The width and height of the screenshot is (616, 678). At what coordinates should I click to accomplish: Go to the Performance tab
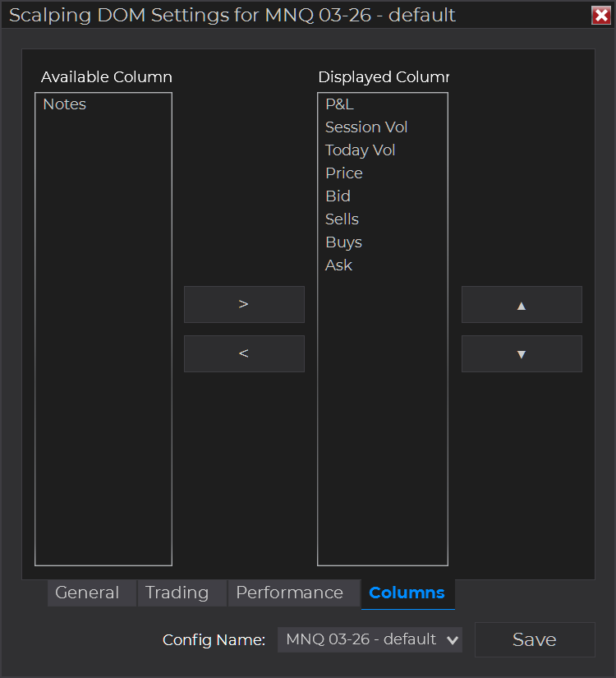point(289,593)
